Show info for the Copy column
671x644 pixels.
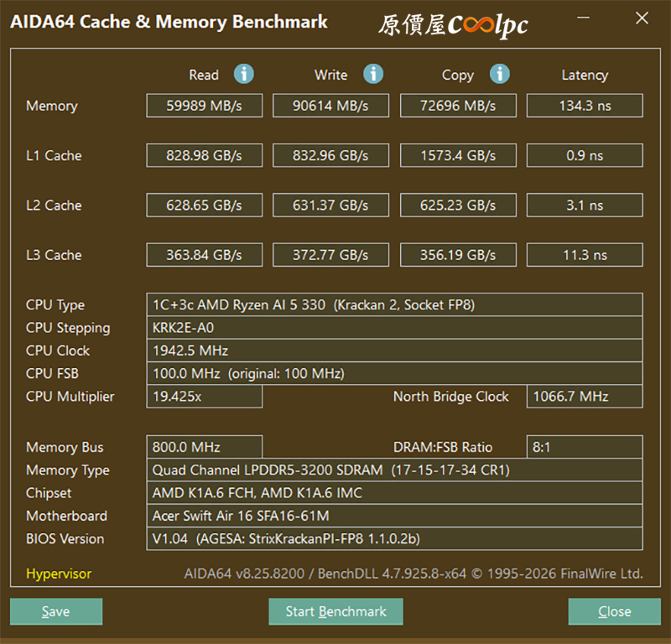pos(500,74)
